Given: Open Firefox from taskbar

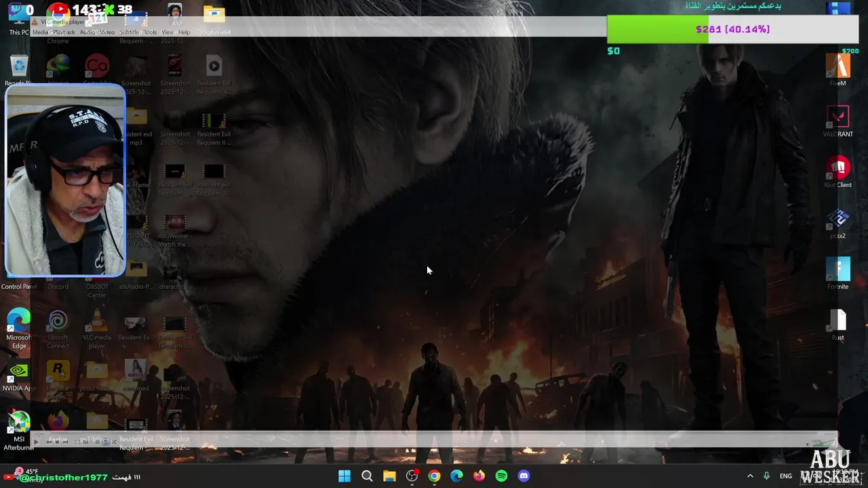Looking at the screenshot, I should click(479, 476).
